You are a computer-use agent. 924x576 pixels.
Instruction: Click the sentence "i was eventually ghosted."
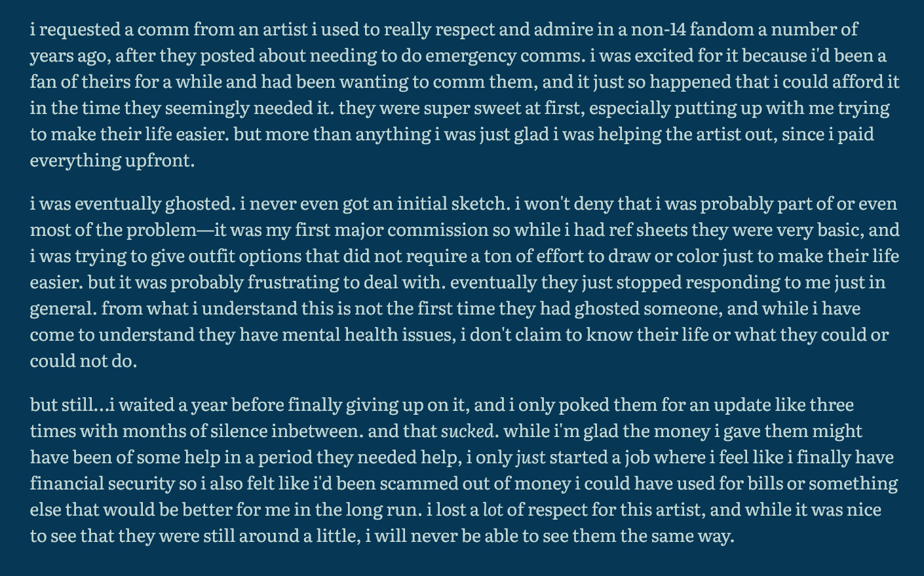coord(132,204)
